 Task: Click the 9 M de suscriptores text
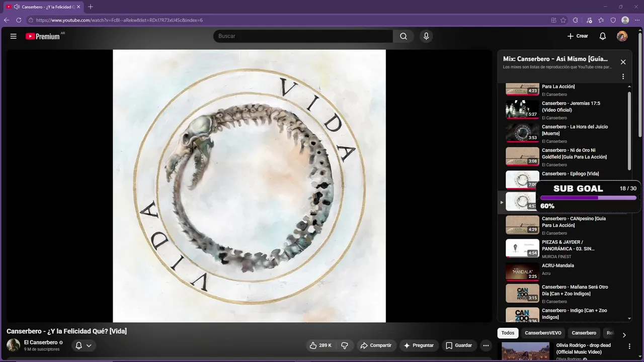click(42, 349)
